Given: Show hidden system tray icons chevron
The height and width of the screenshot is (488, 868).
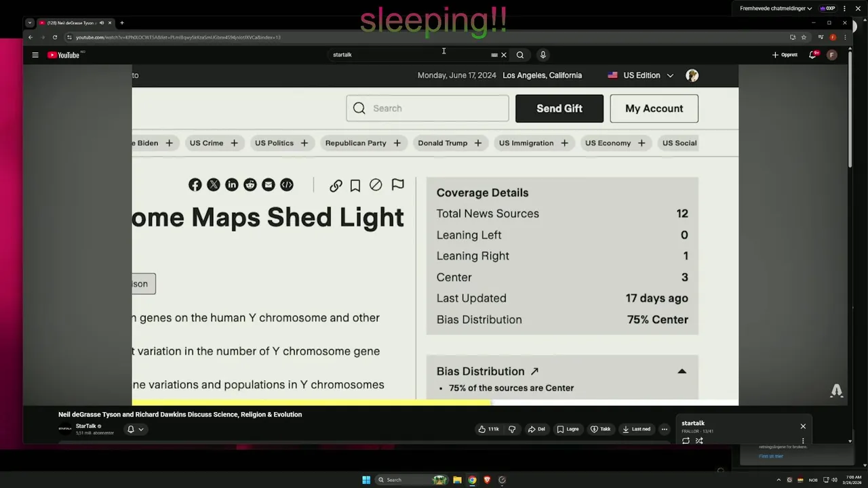Looking at the screenshot, I should pos(778,480).
